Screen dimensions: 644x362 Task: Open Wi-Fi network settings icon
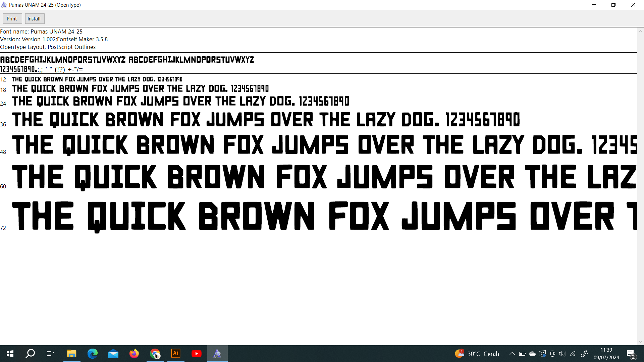point(573,354)
